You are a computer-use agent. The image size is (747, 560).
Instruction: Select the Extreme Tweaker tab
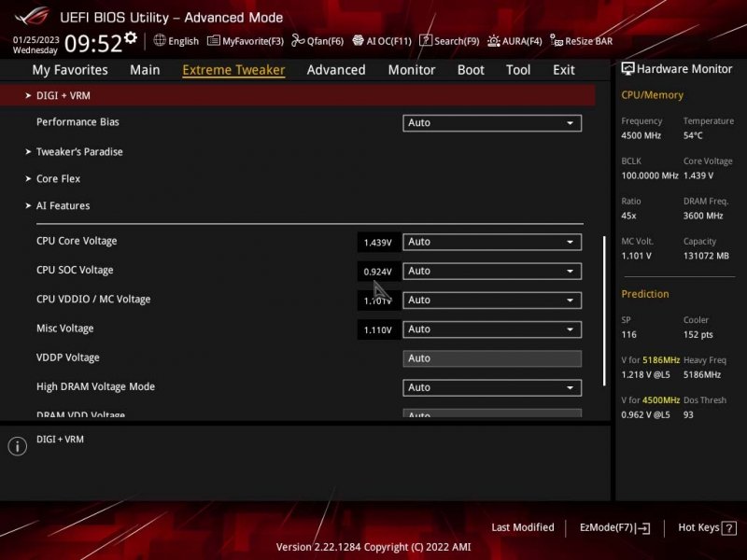(233, 70)
